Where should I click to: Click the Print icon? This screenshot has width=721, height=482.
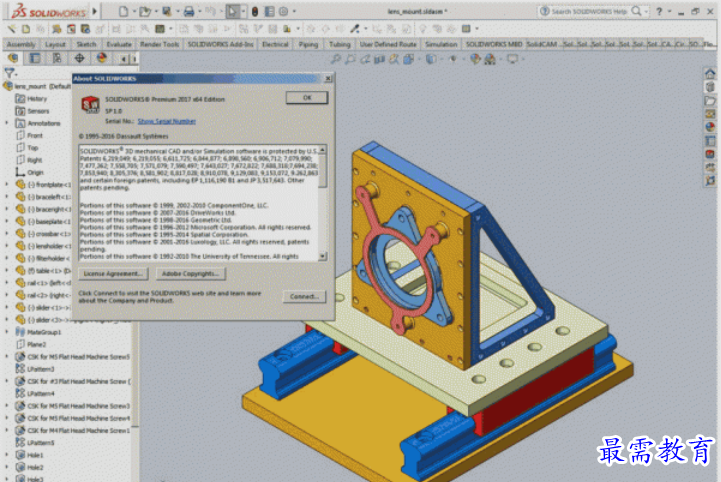pos(189,11)
